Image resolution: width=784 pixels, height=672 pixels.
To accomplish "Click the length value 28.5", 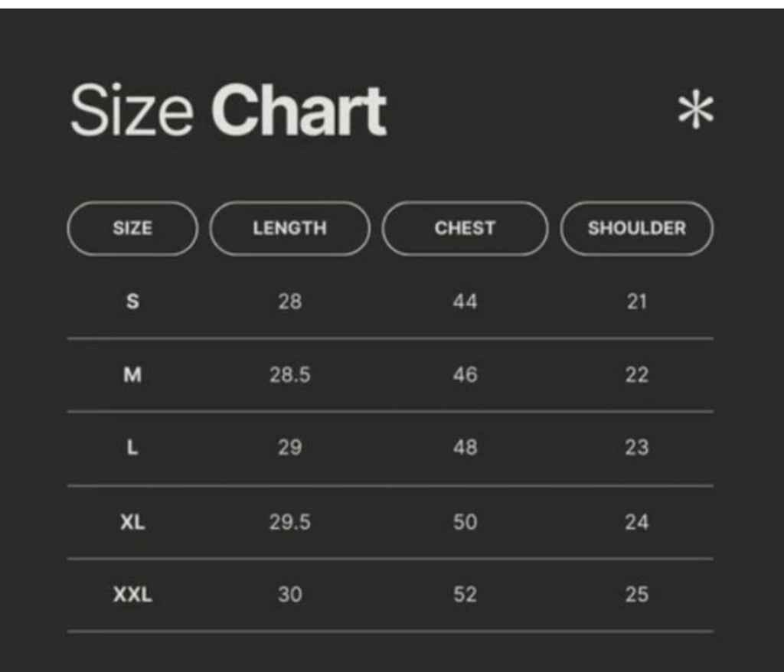I will point(290,374).
